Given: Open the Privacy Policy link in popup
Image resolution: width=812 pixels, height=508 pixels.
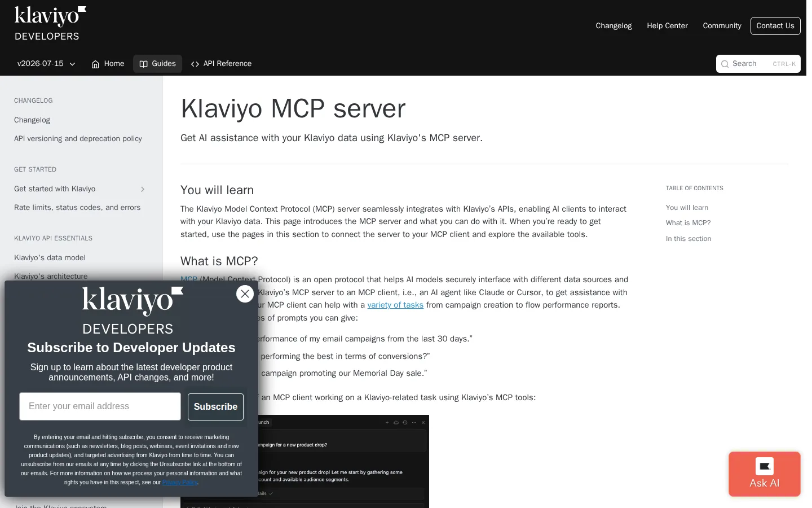Looking at the screenshot, I should (x=180, y=483).
